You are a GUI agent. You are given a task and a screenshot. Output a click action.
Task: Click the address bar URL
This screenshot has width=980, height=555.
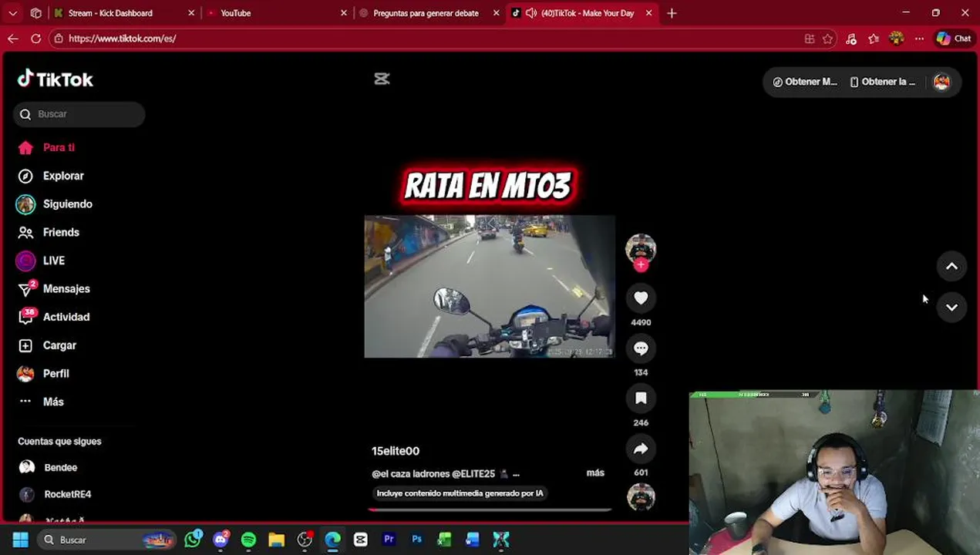click(x=123, y=39)
